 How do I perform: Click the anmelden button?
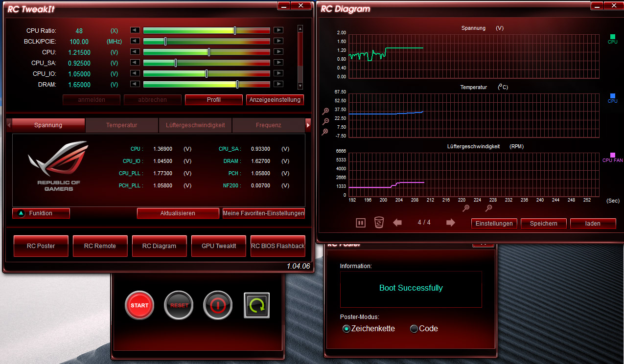pos(92,100)
